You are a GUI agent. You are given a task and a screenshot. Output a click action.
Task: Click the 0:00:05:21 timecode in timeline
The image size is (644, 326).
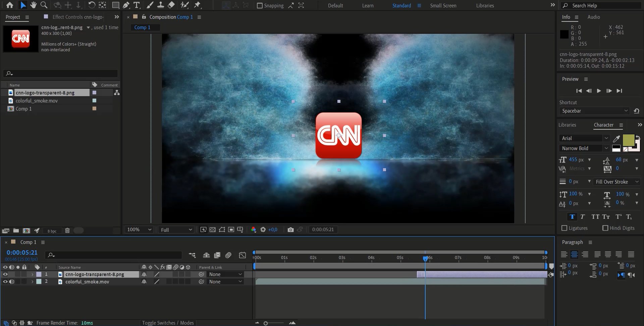click(x=22, y=253)
